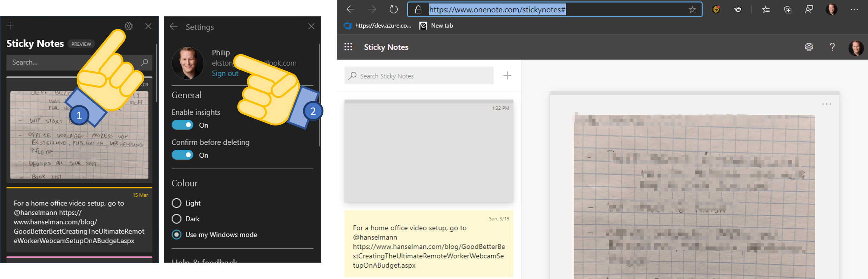Open the grey '1:32 PM' note card

(x=429, y=151)
